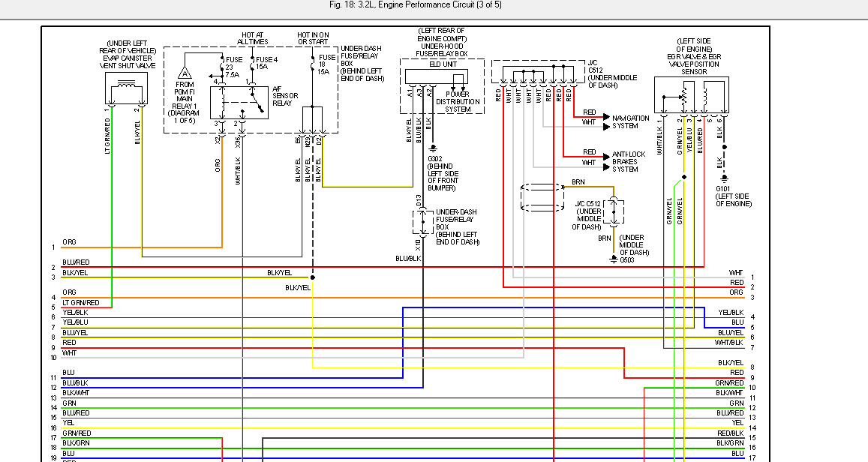Click the G503 ground label

tap(627, 259)
